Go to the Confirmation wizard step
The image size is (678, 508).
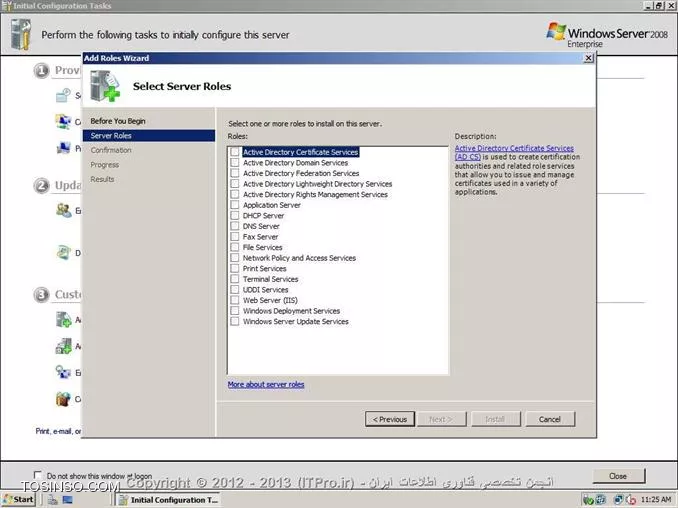point(111,150)
